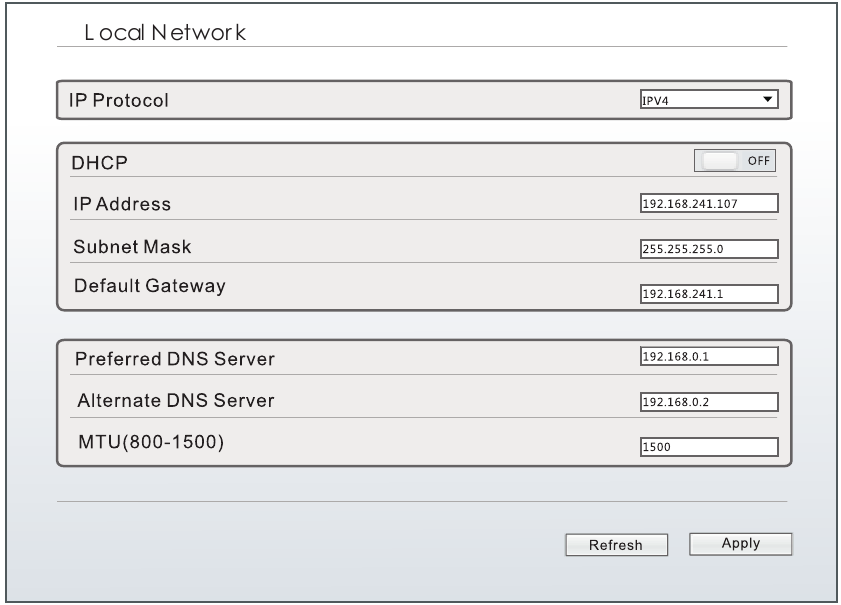
Task: Click the MTU(800-1500) label
Action: click(x=149, y=442)
